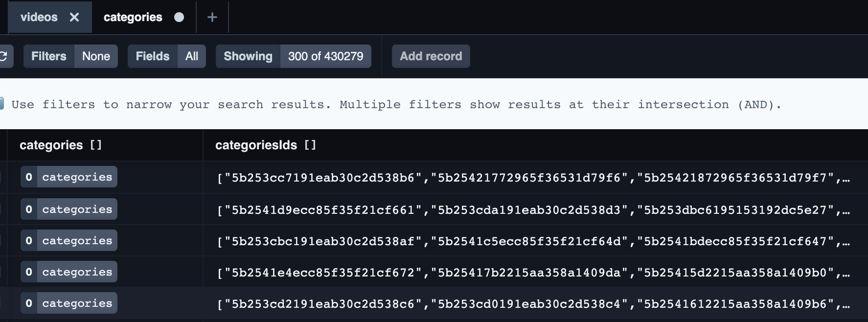Click the info bubble before the filters hint text

[x=2, y=103]
